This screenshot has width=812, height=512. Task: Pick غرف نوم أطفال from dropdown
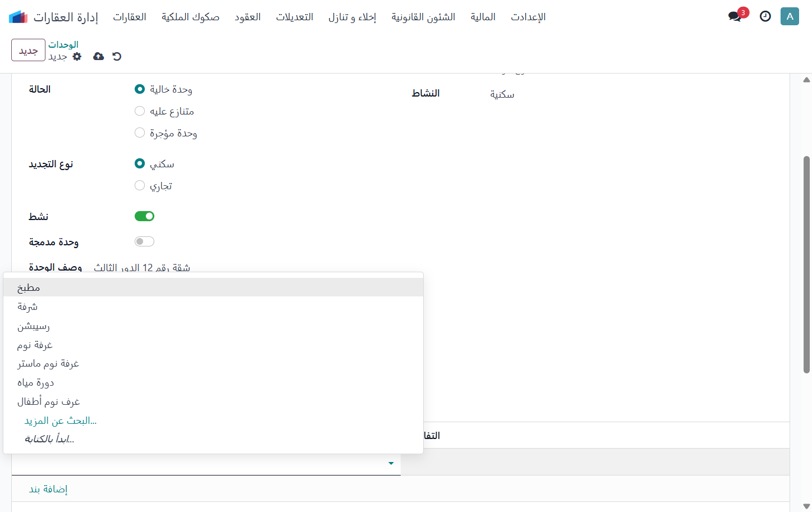pos(213,402)
